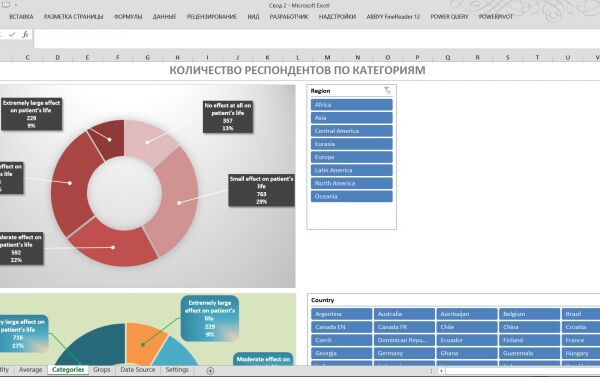The image size is (600, 377).
Task: Filter Region slicer by Africa
Action: pyautogui.click(x=352, y=104)
